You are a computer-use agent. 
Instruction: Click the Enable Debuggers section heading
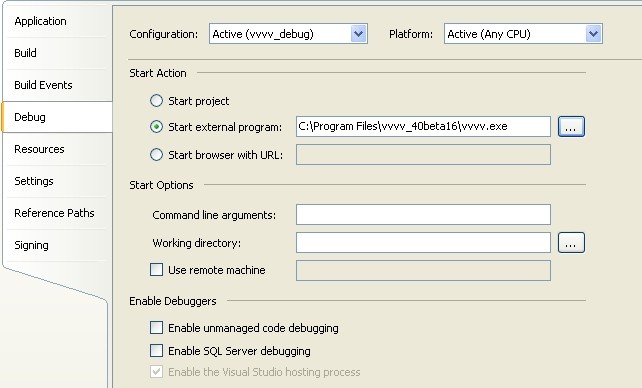click(x=173, y=301)
